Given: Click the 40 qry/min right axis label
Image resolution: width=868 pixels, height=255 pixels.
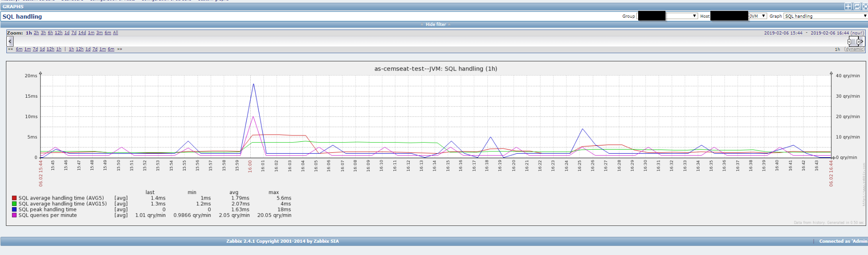Looking at the screenshot, I should click(848, 76).
